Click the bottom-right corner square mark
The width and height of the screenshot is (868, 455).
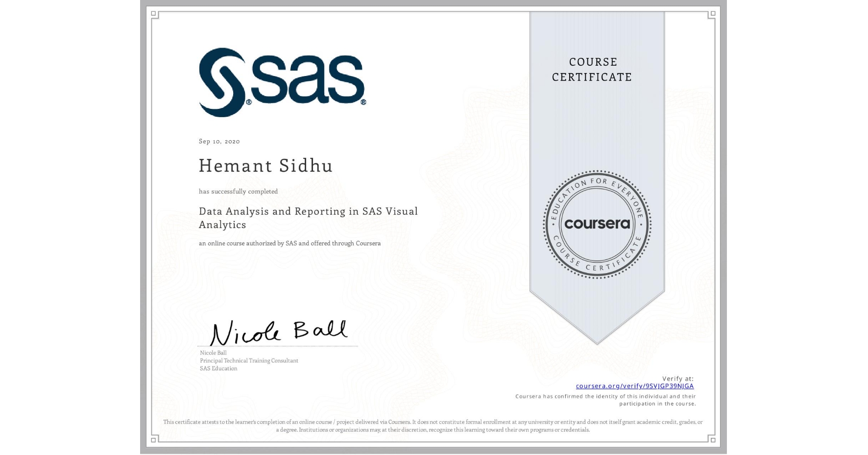pos(712,440)
